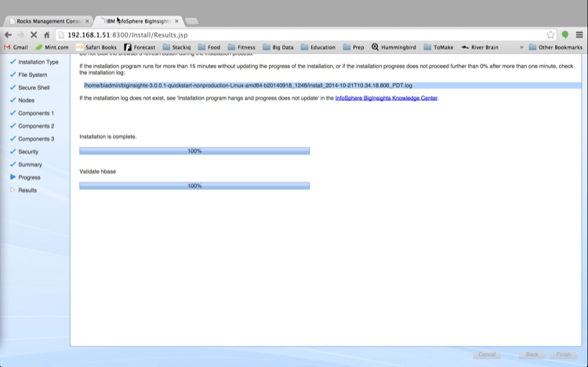The width and height of the screenshot is (588, 367).
Task: Open the Hummingbird bookmark
Action: click(394, 47)
